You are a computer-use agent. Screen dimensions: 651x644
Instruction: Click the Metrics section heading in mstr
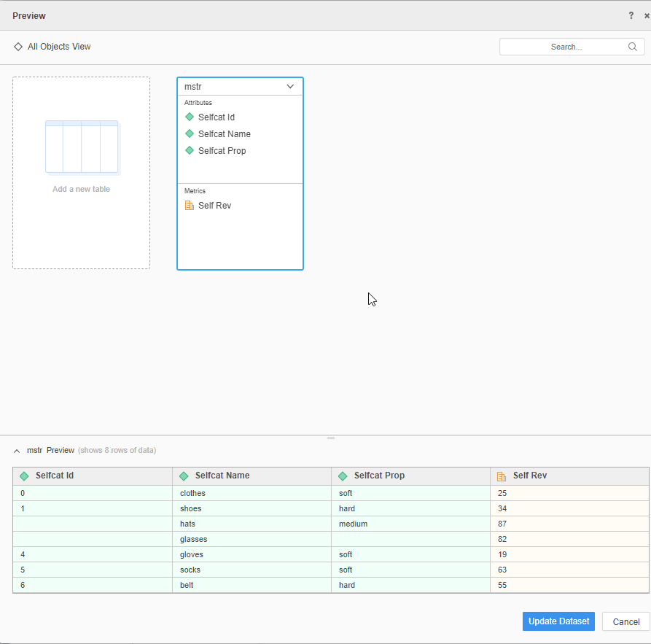coord(195,190)
